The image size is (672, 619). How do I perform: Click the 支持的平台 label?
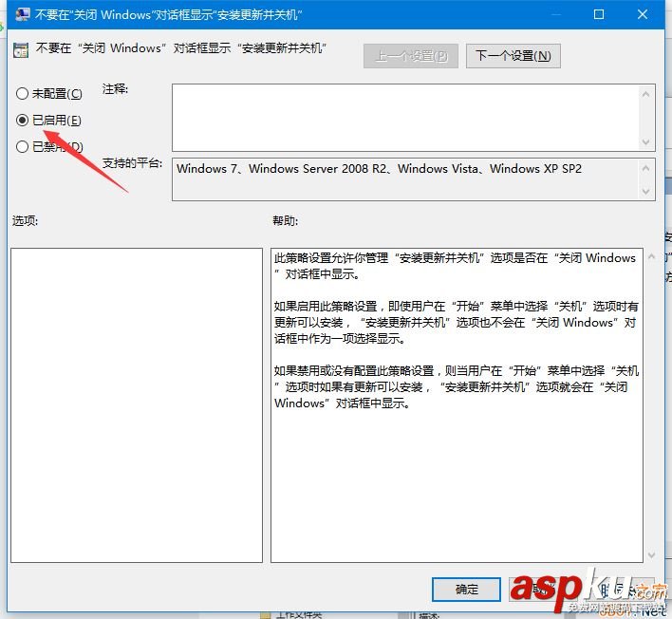[x=132, y=163]
